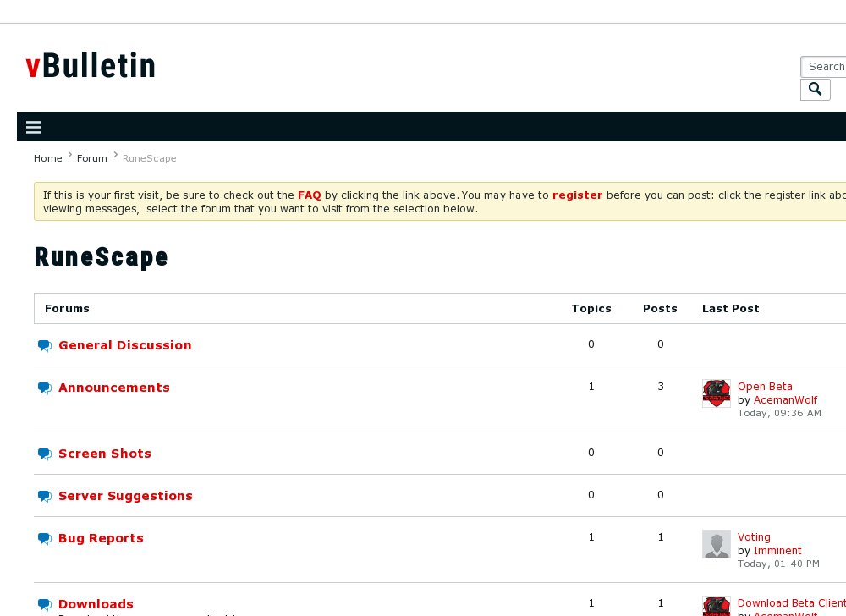Open the Open Beta last post
This screenshot has height=616, width=846.
pyautogui.click(x=765, y=387)
